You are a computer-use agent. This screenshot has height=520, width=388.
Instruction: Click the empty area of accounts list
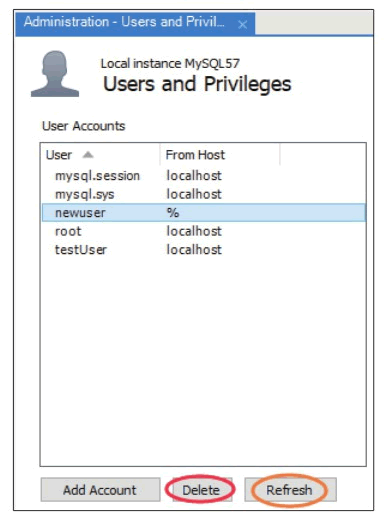point(203,360)
